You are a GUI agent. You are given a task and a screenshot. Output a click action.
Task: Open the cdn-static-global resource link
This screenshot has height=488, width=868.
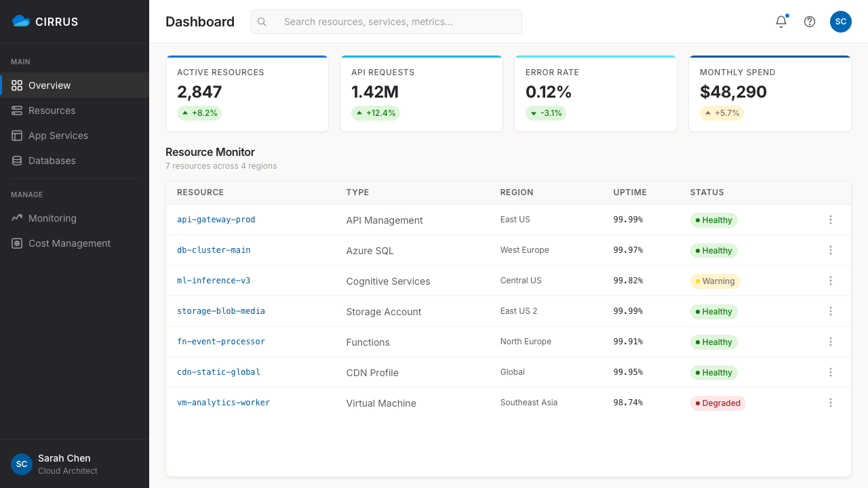click(218, 372)
